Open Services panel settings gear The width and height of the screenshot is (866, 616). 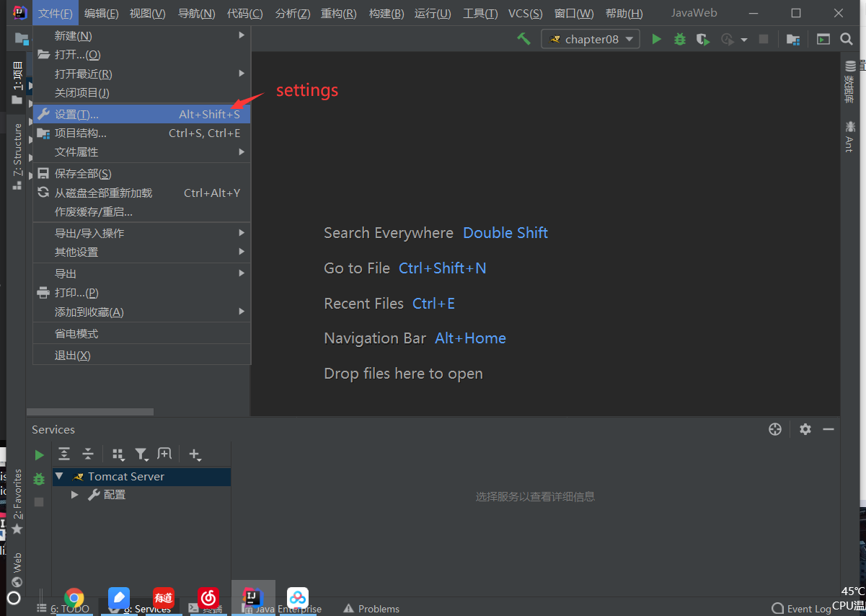(x=805, y=429)
